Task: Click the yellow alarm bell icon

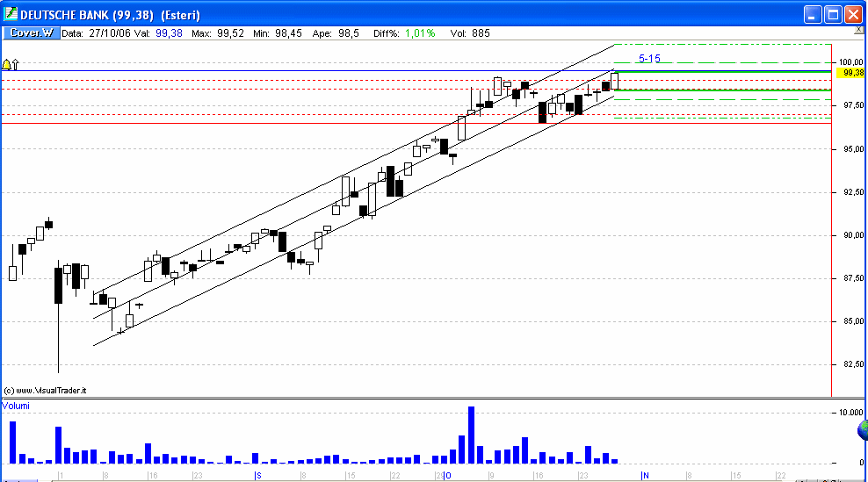Action: [6, 65]
